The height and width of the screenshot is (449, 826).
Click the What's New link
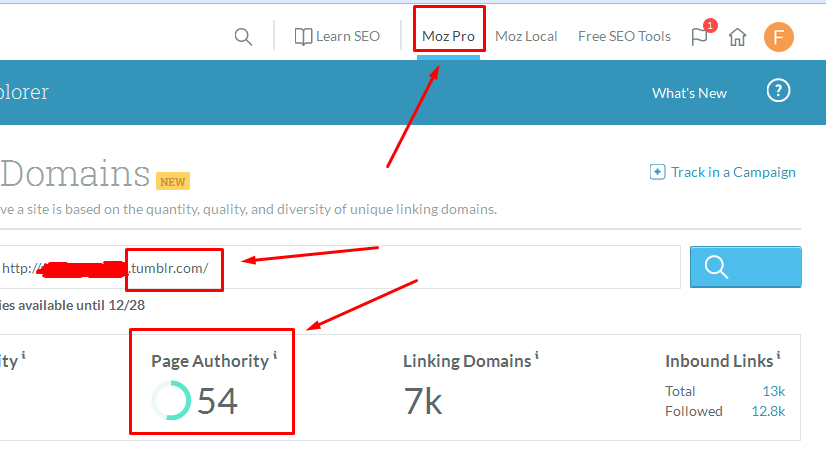pos(689,93)
